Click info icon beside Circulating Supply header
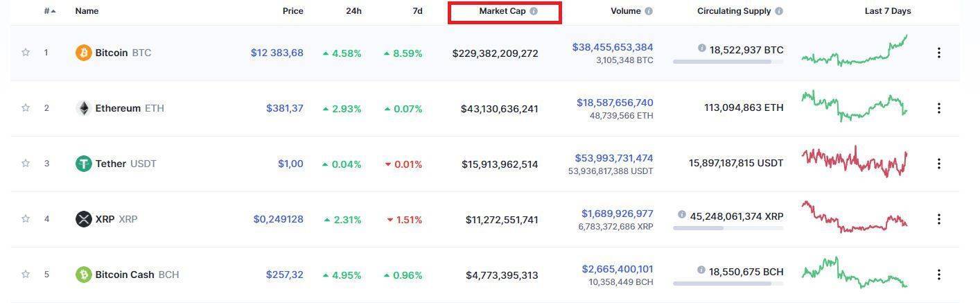The image size is (980, 303). tap(779, 11)
